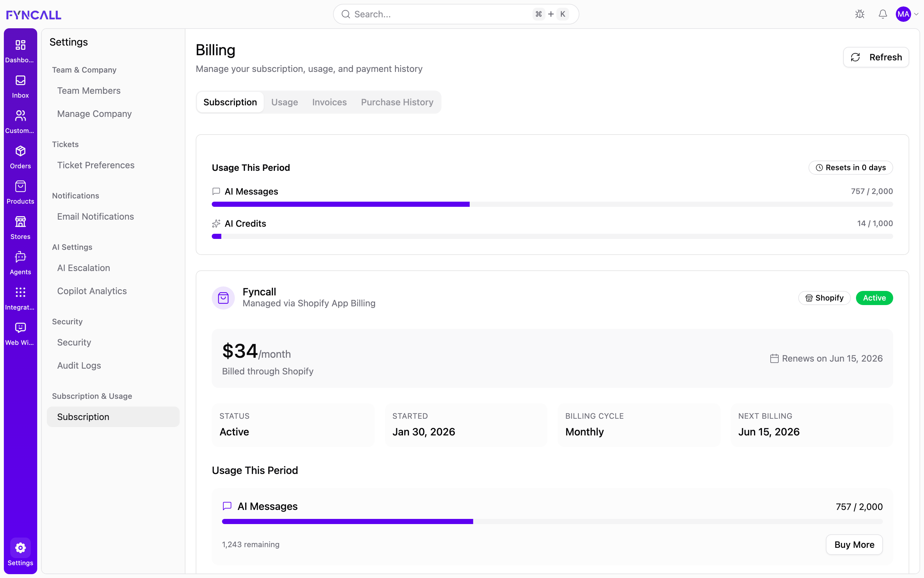Click the green Active badge
Image resolution: width=924 pixels, height=578 pixels.
pyautogui.click(x=874, y=298)
